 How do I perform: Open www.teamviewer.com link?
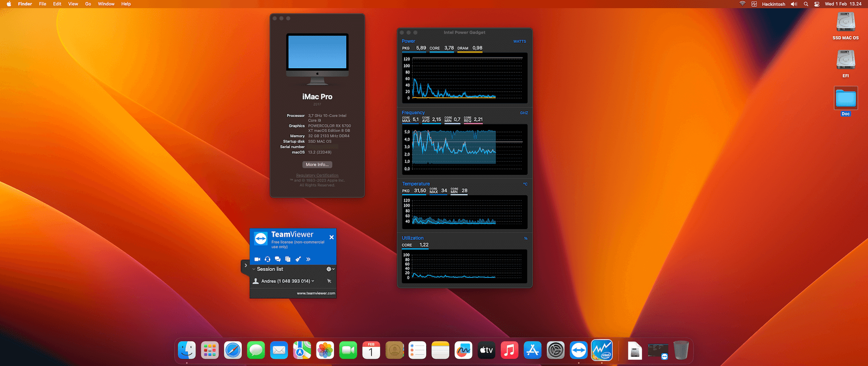coord(316,293)
